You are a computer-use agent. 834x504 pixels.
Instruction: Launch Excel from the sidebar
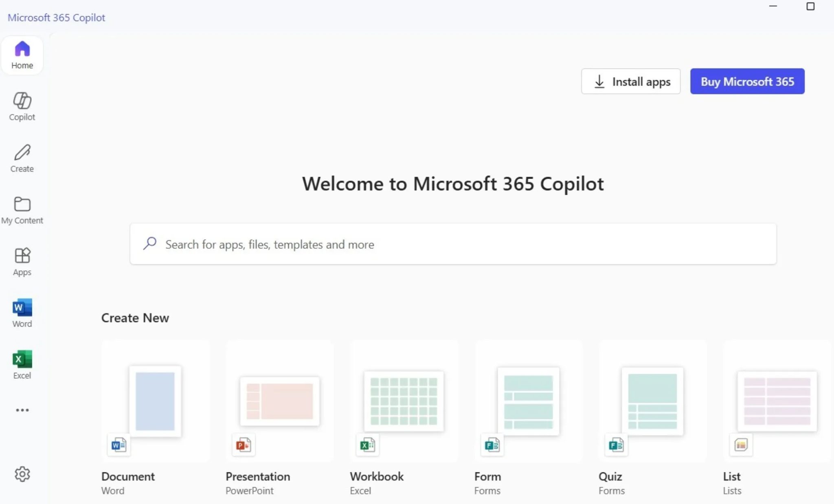(x=22, y=364)
